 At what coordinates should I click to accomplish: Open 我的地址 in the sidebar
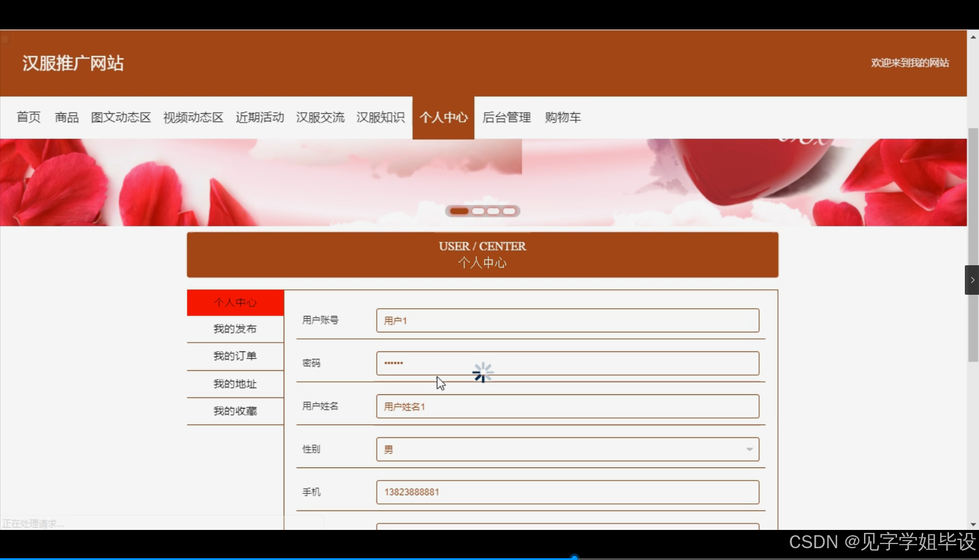coord(235,384)
